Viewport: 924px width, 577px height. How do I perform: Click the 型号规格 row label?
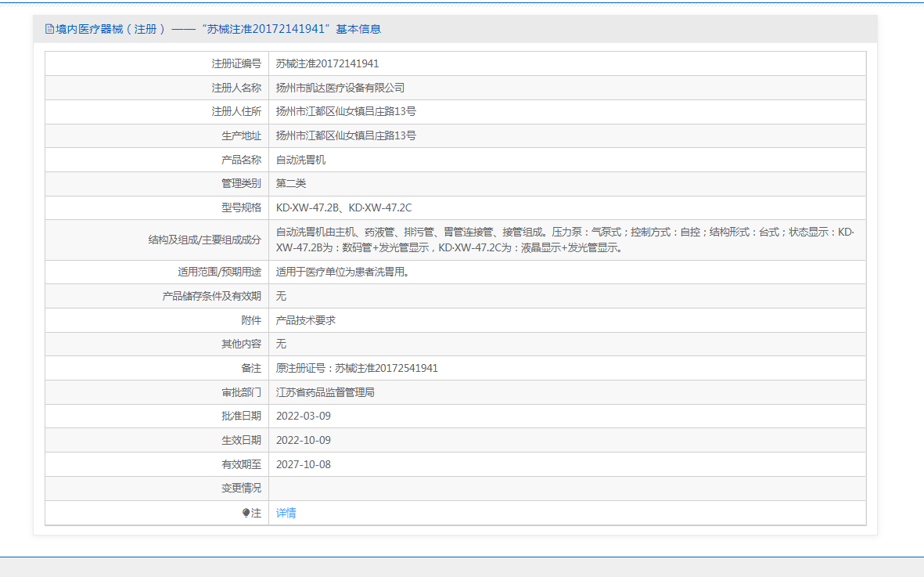click(x=241, y=207)
